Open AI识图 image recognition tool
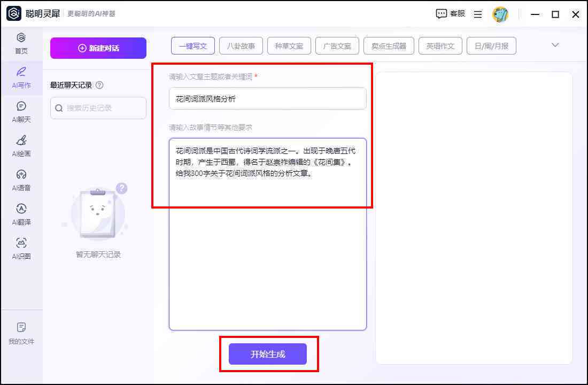 pyautogui.click(x=21, y=249)
